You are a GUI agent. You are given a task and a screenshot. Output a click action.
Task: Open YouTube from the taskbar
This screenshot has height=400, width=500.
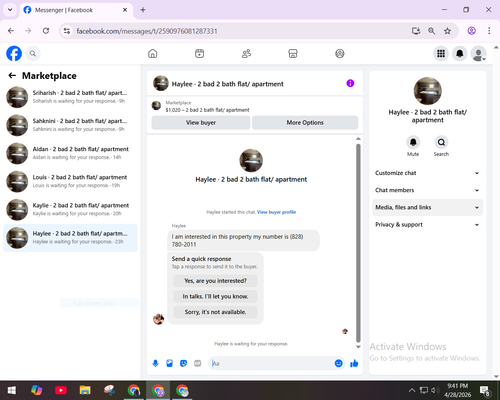pos(61,390)
